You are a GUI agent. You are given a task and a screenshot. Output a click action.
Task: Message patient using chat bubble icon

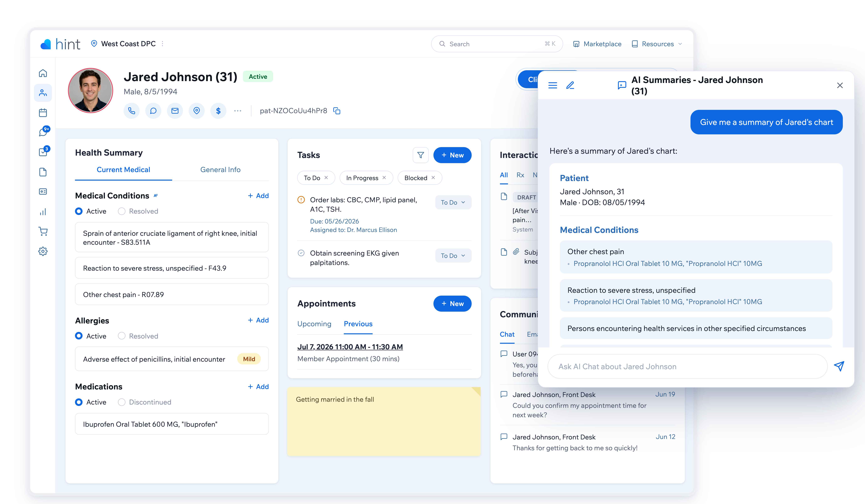pyautogui.click(x=153, y=111)
